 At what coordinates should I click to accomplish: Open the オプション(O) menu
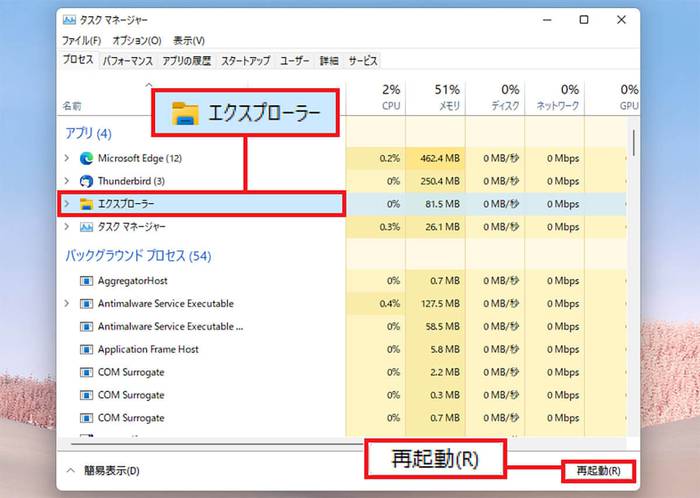[137, 41]
